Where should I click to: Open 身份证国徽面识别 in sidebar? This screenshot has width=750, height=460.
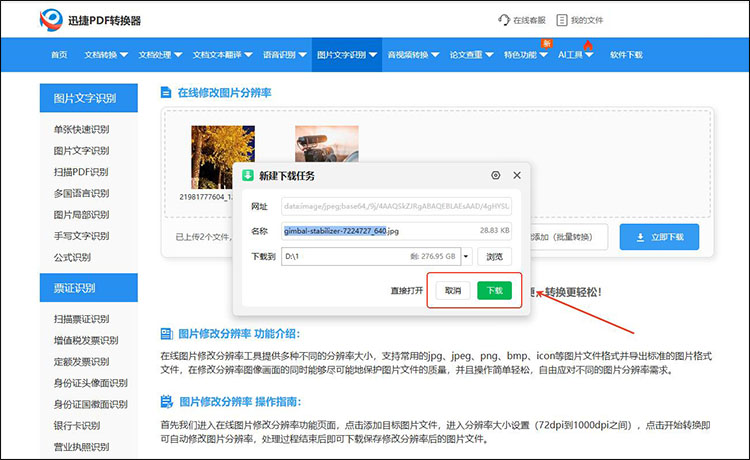click(x=90, y=405)
